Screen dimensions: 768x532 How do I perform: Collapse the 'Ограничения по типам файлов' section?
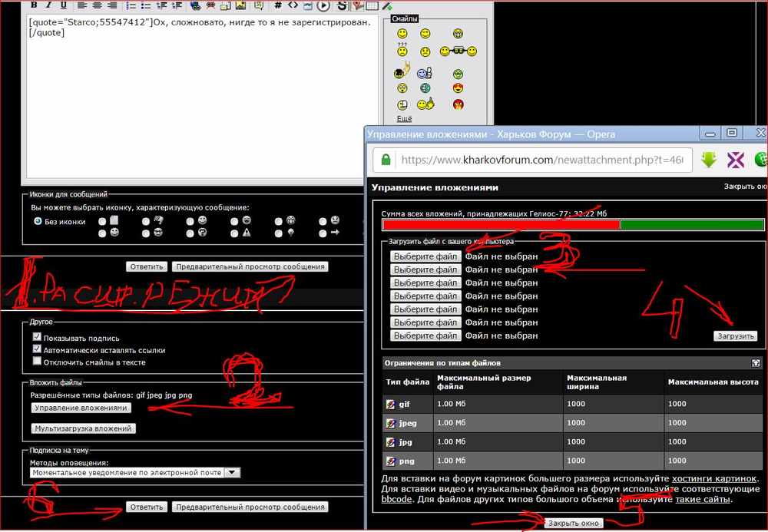coord(756,362)
